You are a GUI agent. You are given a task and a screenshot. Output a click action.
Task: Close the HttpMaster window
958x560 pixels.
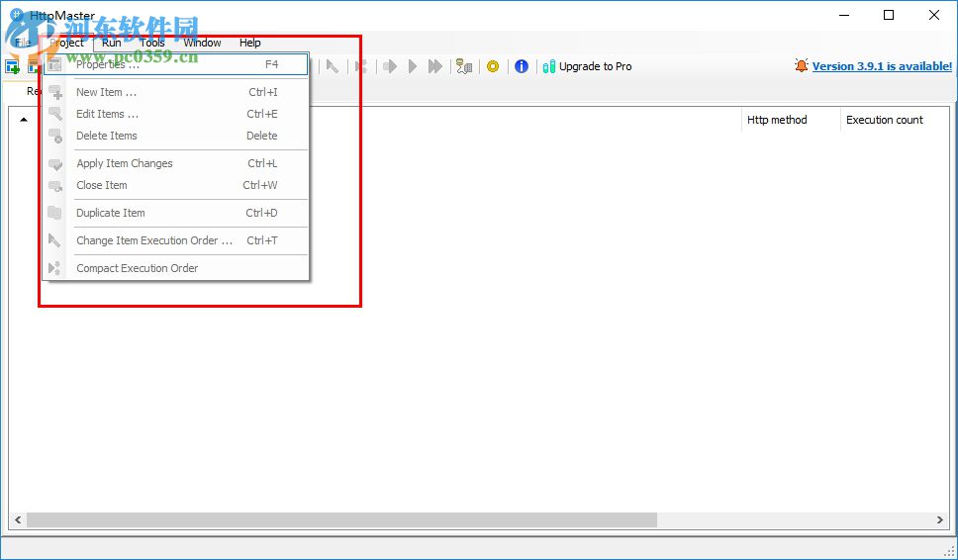coord(934,15)
